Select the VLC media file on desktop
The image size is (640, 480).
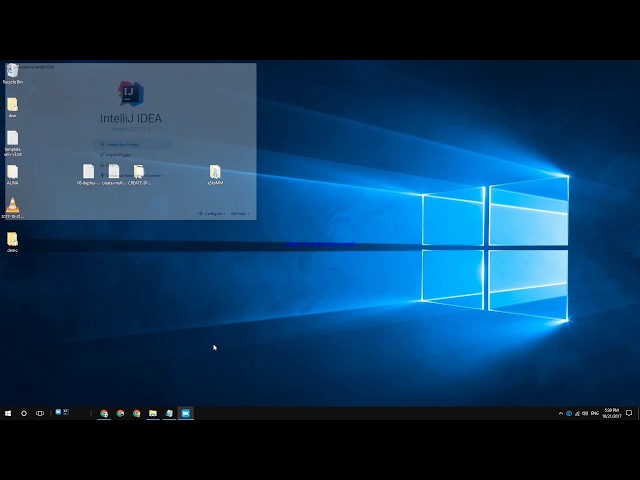12,206
